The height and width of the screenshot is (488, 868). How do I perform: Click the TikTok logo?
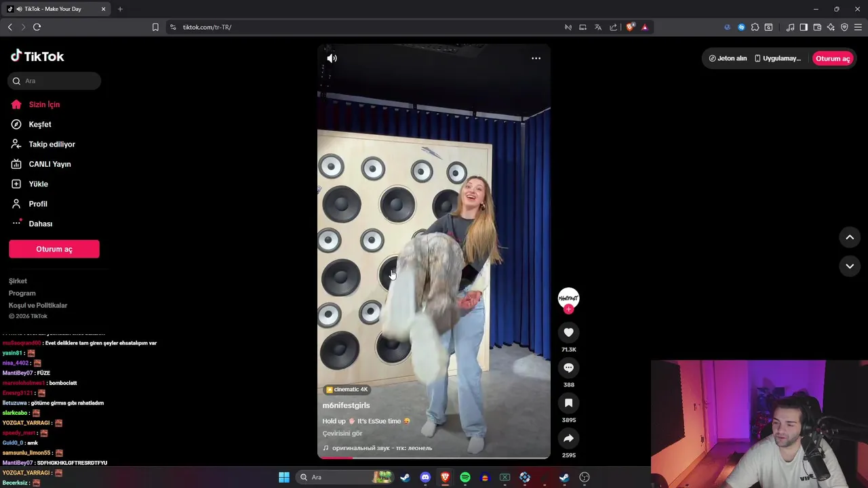[37, 56]
